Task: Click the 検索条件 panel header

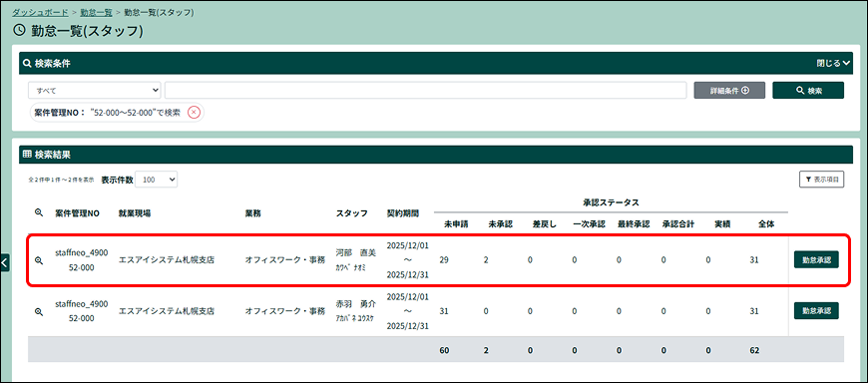Action: (437, 63)
